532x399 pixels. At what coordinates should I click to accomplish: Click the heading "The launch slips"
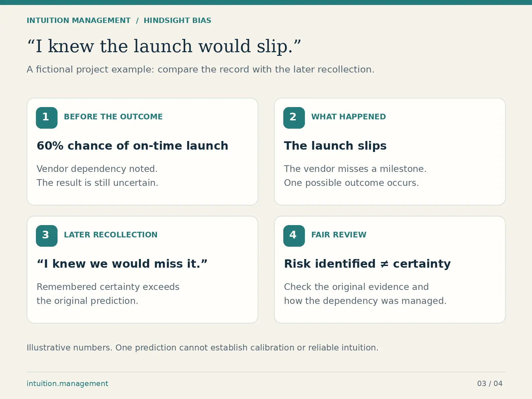coord(335,146)
